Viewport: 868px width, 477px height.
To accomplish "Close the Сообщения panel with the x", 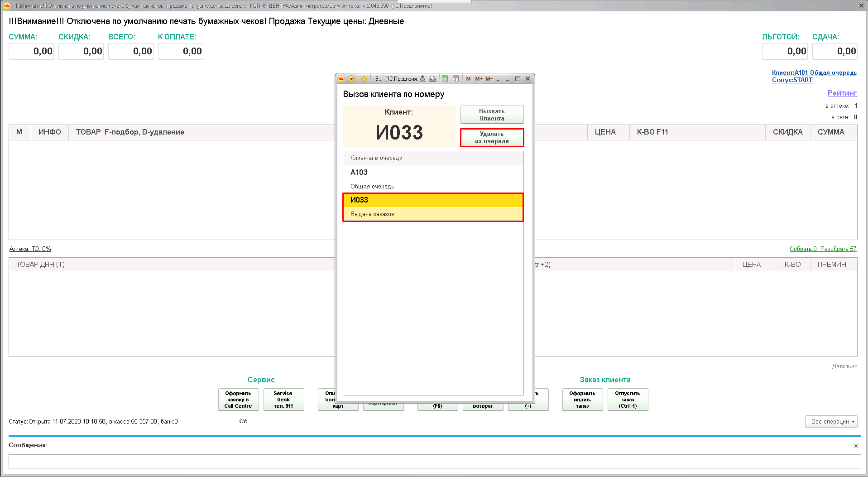I will [x=856, y=446].
